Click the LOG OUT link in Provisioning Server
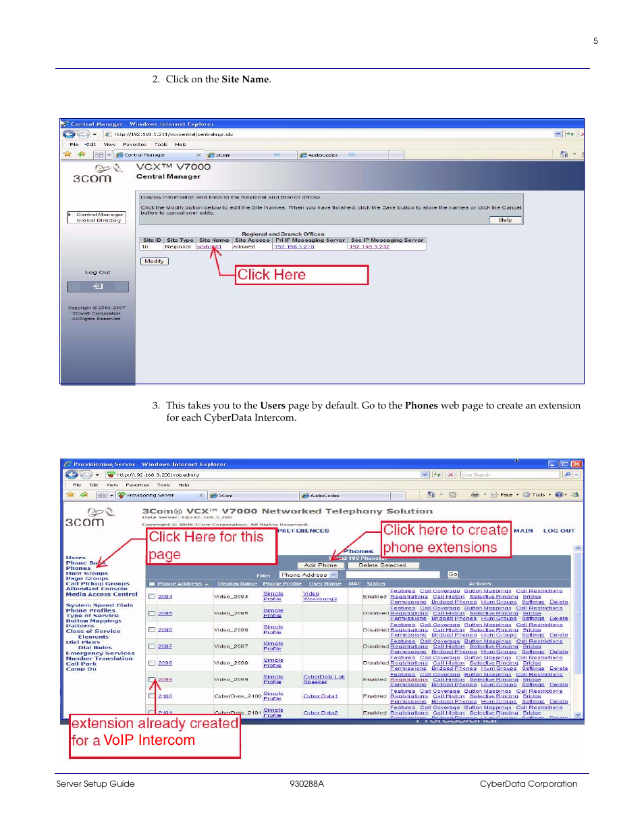This screenshot has width=644, height=834. coord(559,531)
